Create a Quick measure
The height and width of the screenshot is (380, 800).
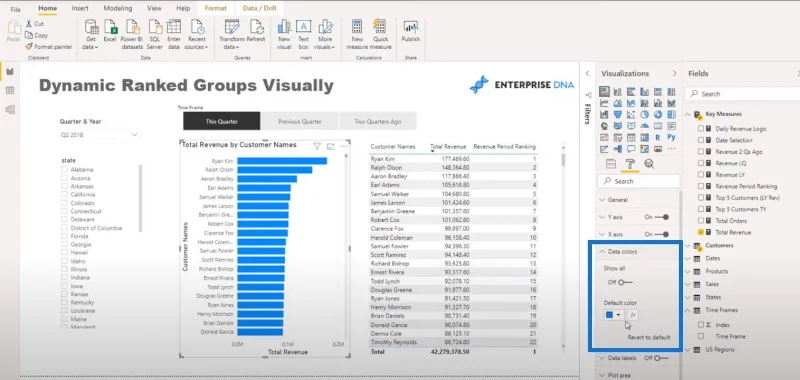coord(381,34)
